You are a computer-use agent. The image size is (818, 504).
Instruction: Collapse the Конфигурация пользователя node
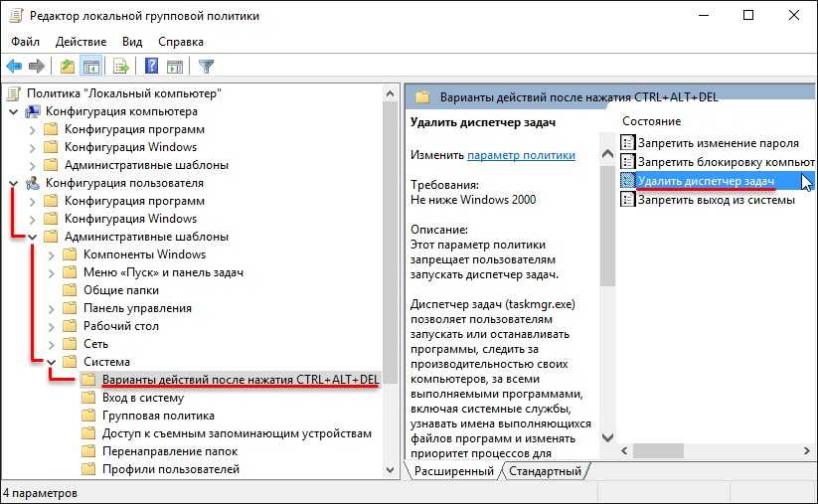pos(13,183)
